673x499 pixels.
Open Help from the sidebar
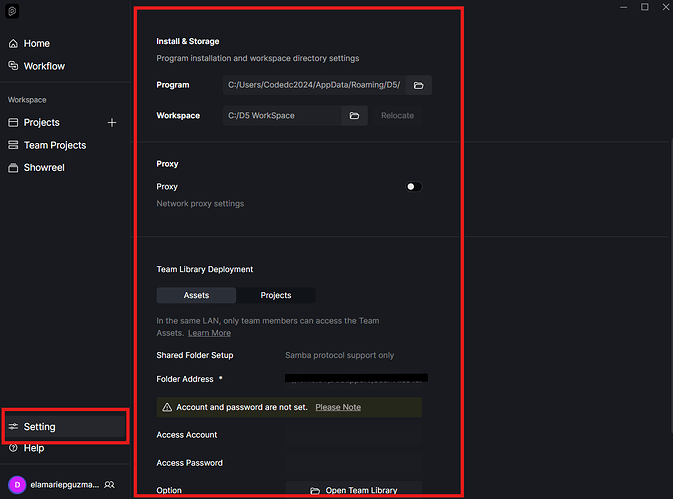33,448
